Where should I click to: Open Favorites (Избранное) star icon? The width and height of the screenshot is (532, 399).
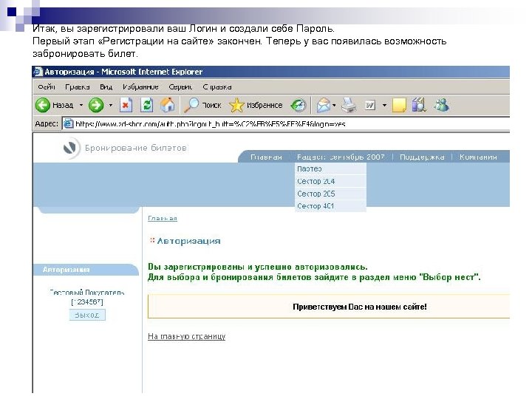point(236,105)
